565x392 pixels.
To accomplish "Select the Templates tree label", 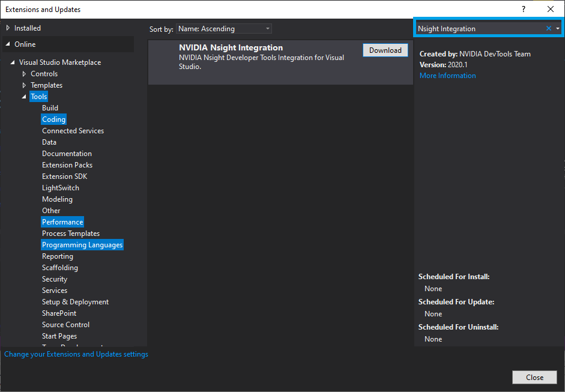I will 46,85.
